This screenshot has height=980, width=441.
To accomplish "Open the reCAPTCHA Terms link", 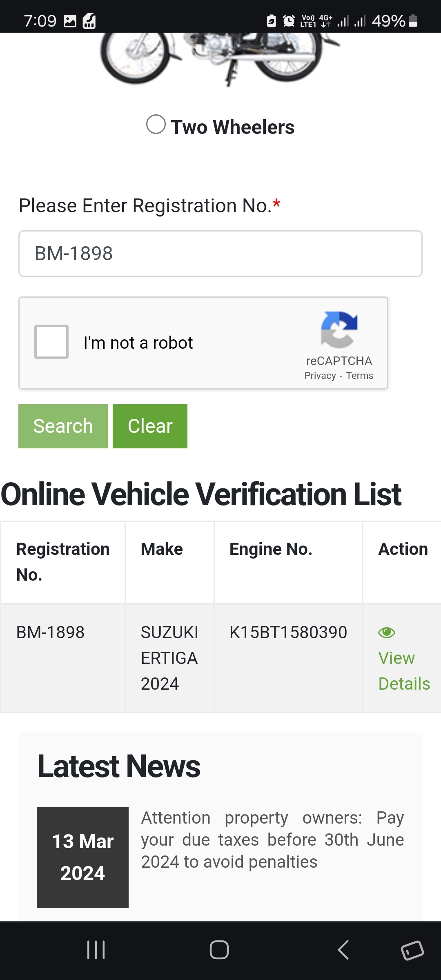I will 360,376.
